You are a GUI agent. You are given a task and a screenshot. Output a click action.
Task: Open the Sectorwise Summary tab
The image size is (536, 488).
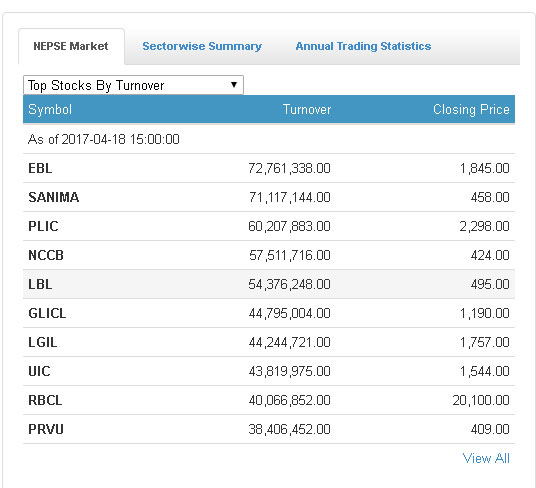click(202, 46)
